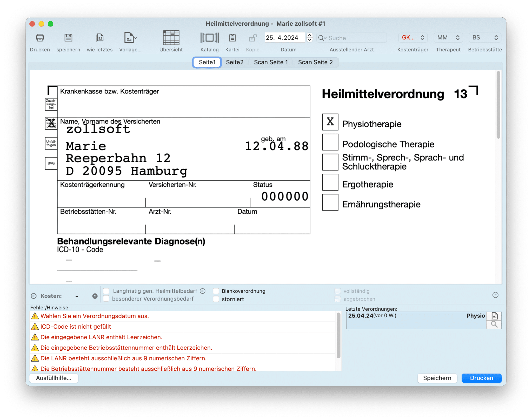Click the 'wie letztes' document icon

(100, 38)
